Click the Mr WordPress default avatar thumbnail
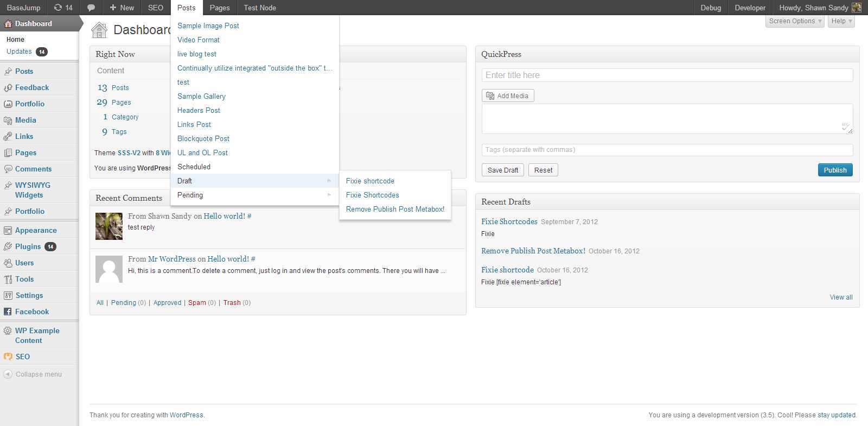 coord(109,269)
